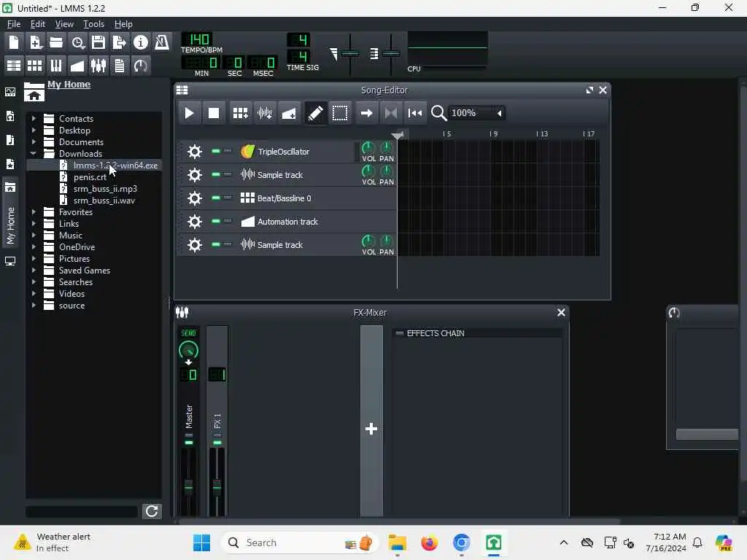Open the Help menu
The image size is (747, 560).
point(123,24)
